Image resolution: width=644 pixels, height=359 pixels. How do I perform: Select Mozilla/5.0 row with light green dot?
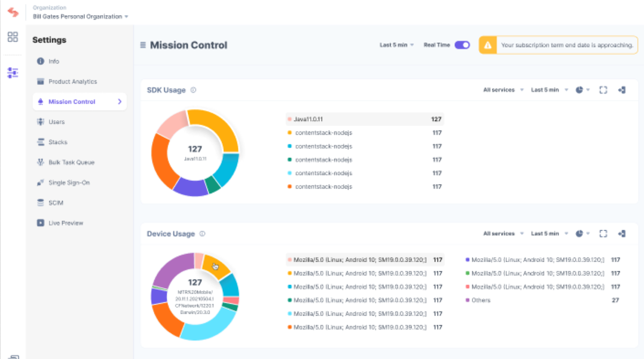pos(543,273)
